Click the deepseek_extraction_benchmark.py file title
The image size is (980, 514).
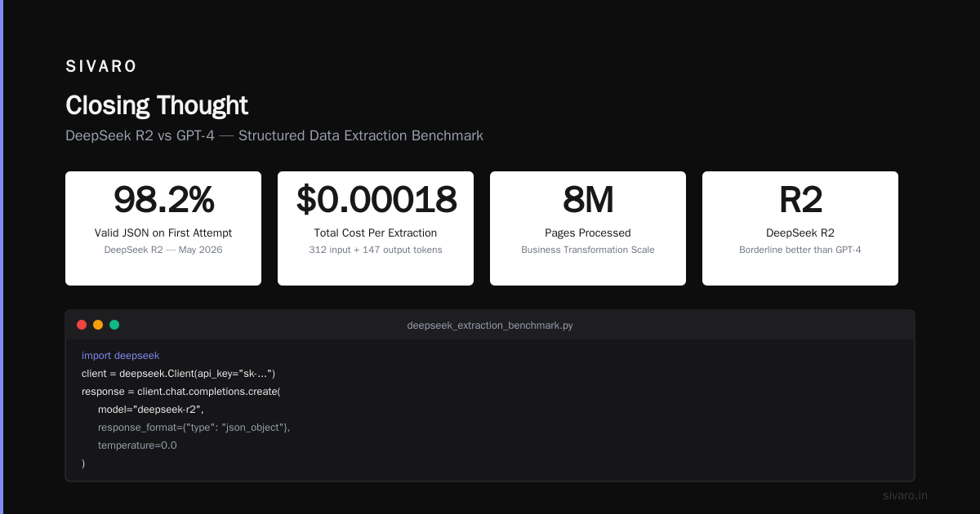[490, 325]
